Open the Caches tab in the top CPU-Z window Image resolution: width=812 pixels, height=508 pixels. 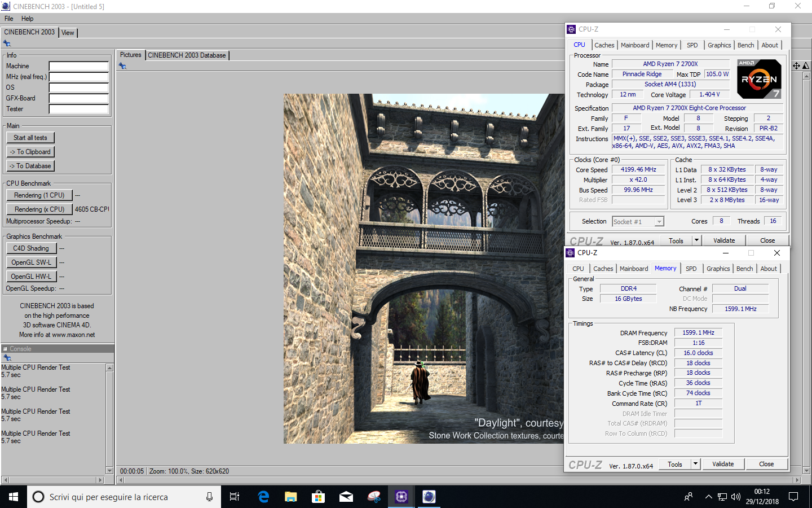pyautogui.click(x=604, y=45)
